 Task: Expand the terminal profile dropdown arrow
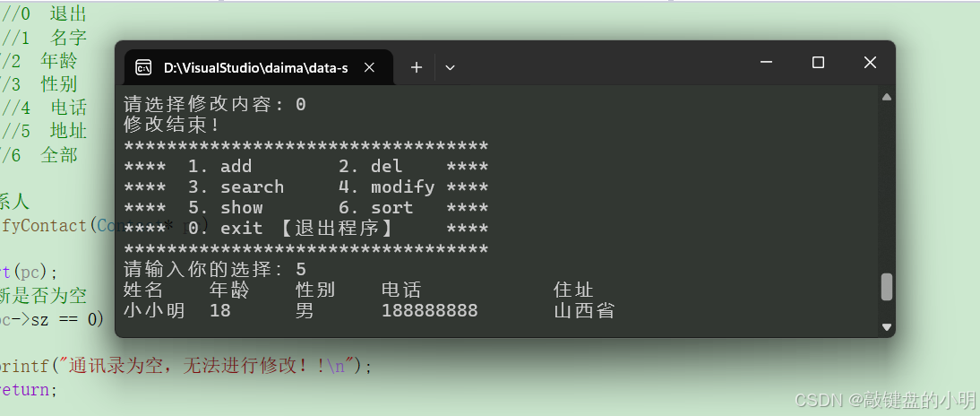[x=450, y=67]
